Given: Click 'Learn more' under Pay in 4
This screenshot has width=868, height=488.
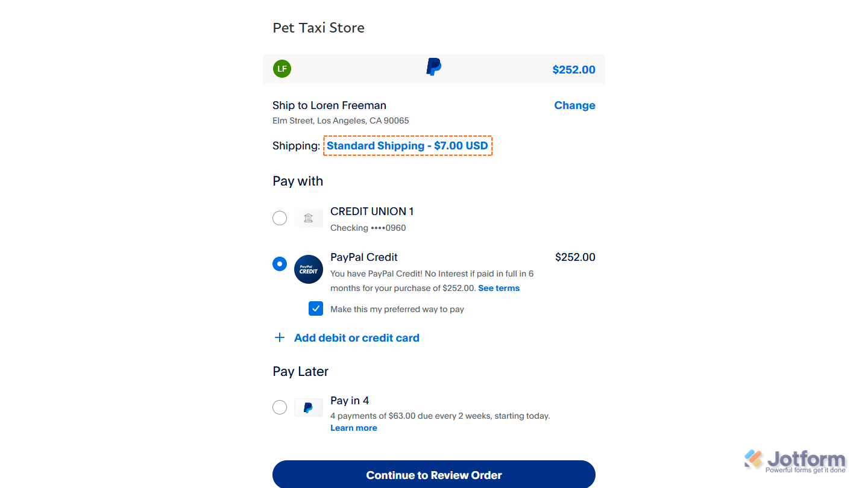Looking at the screenshot, I should (353, 427).
